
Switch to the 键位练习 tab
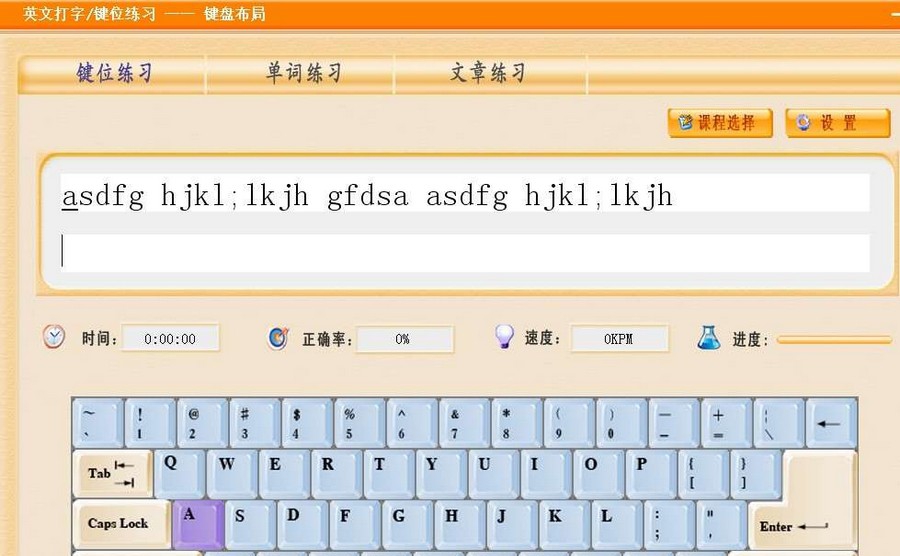[113, 73]
